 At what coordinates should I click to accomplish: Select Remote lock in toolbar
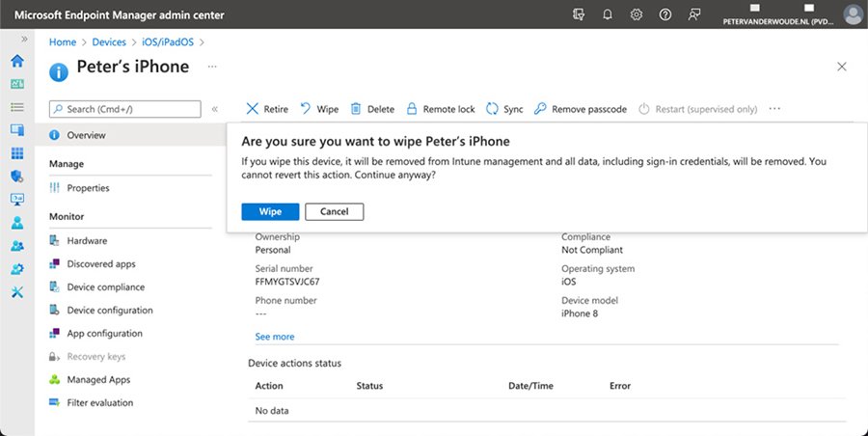tap(440, 109)
